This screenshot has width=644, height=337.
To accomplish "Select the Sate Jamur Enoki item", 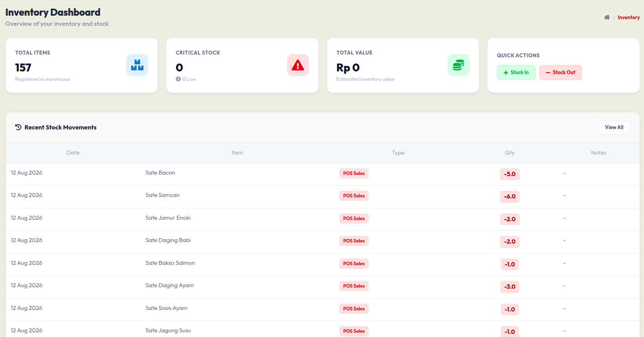I will pyautogui.click(x=168, y=218).
